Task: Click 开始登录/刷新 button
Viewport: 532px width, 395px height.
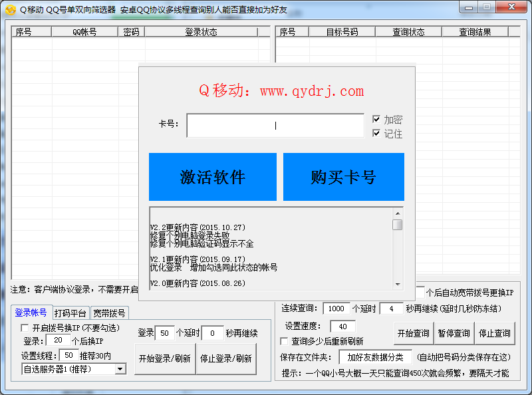Action: [x=165, y=358]
